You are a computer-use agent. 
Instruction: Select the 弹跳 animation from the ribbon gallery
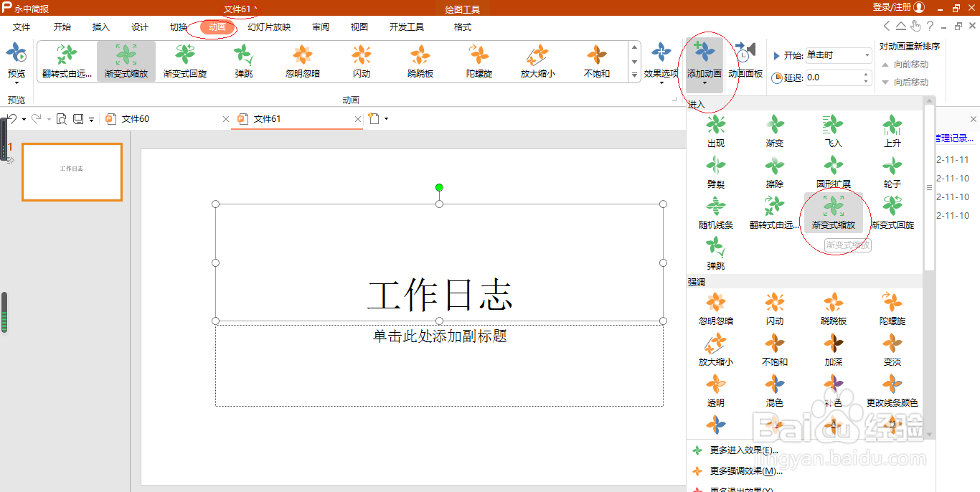(243, 61)
